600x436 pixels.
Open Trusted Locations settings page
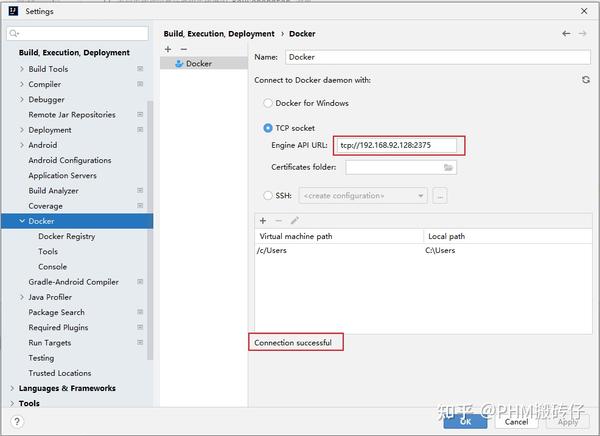click(60, 373)
